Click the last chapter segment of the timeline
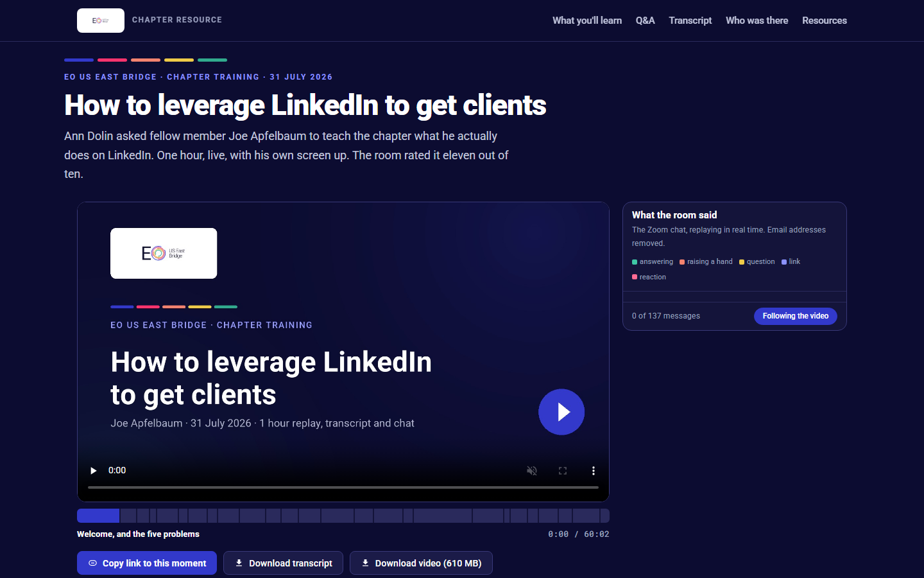Image resolution: width=924 pixels, height=578 pixels. click(604, 516)
